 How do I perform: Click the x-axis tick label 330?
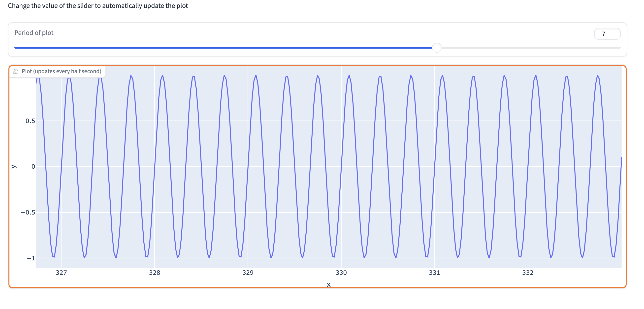click(x=341, y=273)
